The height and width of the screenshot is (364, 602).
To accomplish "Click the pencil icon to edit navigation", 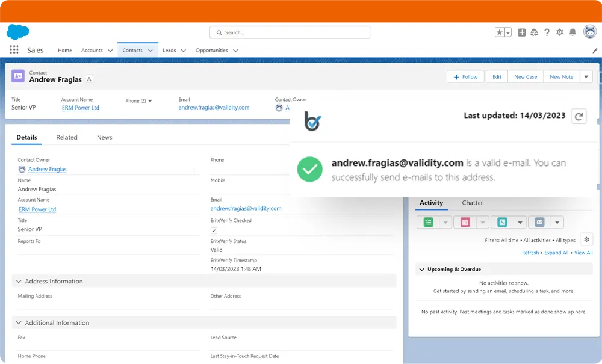I will point(595,51).
